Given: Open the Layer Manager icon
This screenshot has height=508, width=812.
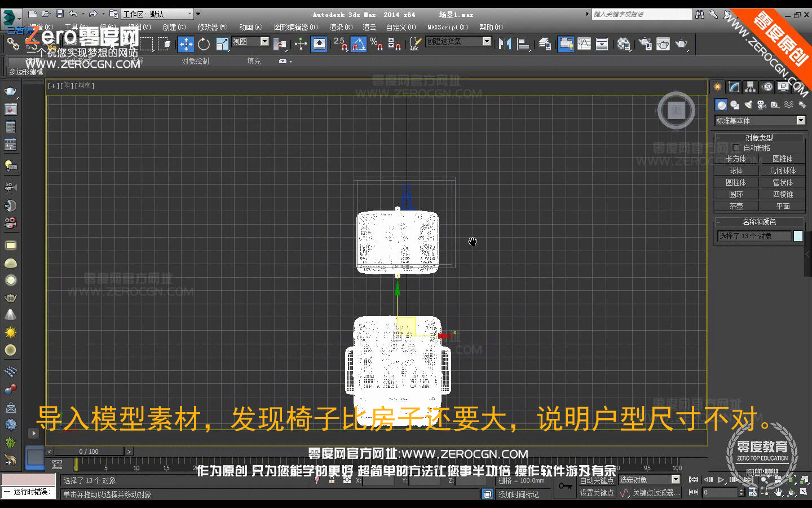Looking at the screenshot, I should point(545,44).
